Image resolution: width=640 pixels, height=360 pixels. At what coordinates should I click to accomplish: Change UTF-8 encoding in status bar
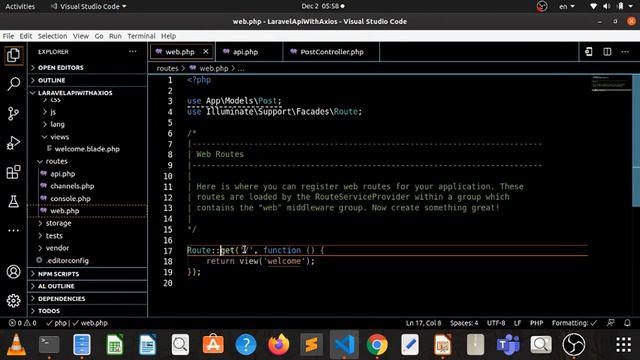[x=496, y=323]
